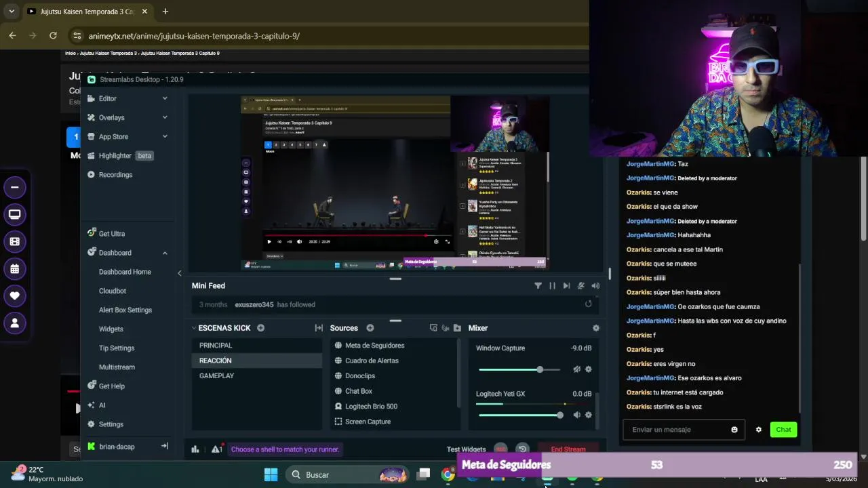Open Logitech Yeti GX audio settings gear
The image size is (868, 488).
588,415
